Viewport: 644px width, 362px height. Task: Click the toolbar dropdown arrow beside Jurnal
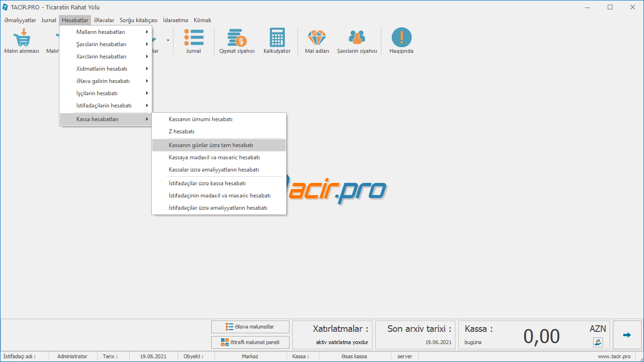pos(168,41)
